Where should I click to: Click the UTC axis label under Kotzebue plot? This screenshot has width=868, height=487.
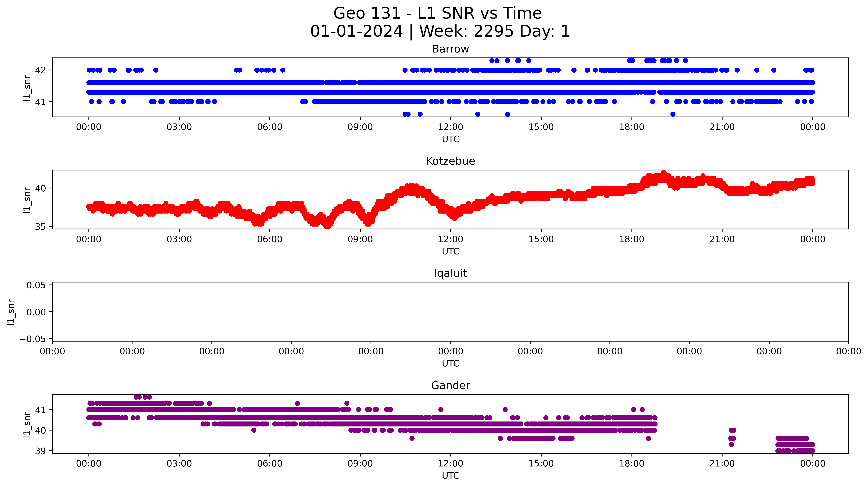point(451,251)
